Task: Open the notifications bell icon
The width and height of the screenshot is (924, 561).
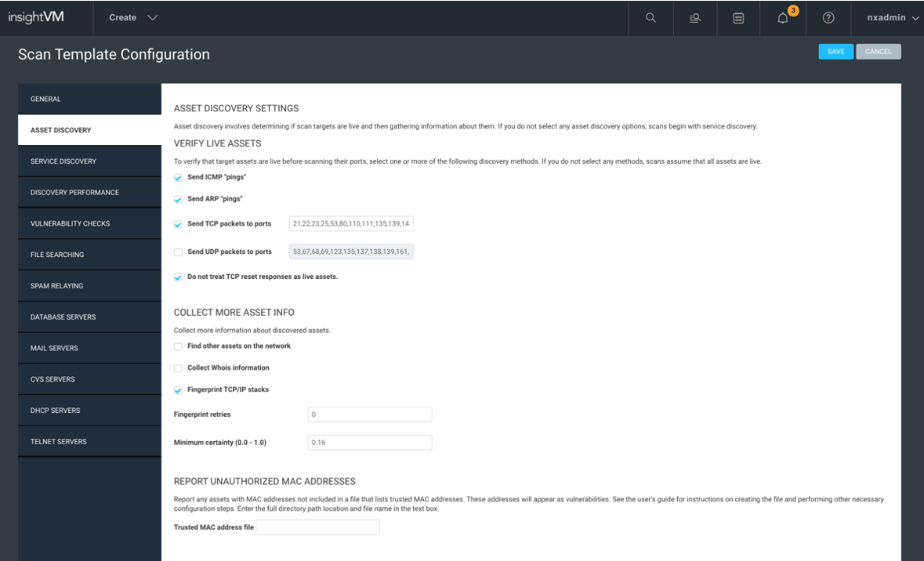Action: [783, 18]
